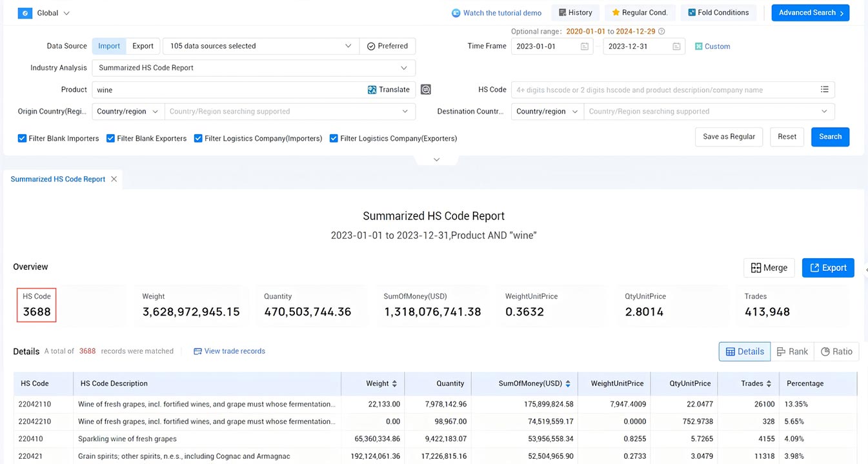Click HS code 22042110 row
868x464 pixels.
click(x=435, y=404)
